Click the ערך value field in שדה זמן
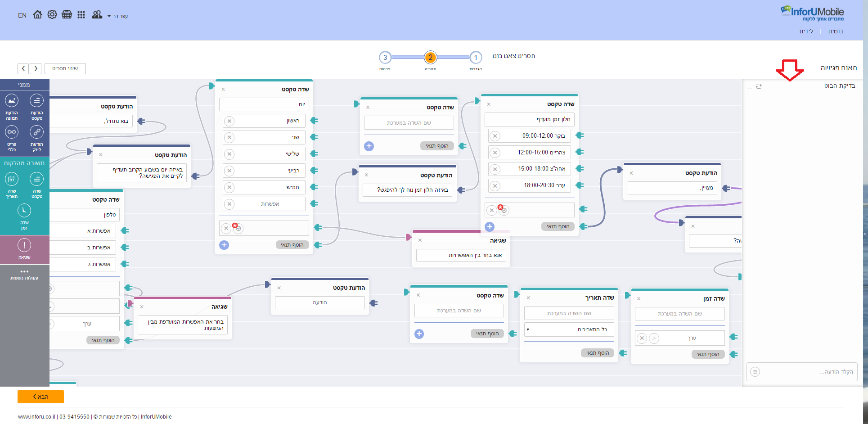Image resolution: width=868 pixels, height=424 pixels. pyautogui.click(x=692, y=338)
